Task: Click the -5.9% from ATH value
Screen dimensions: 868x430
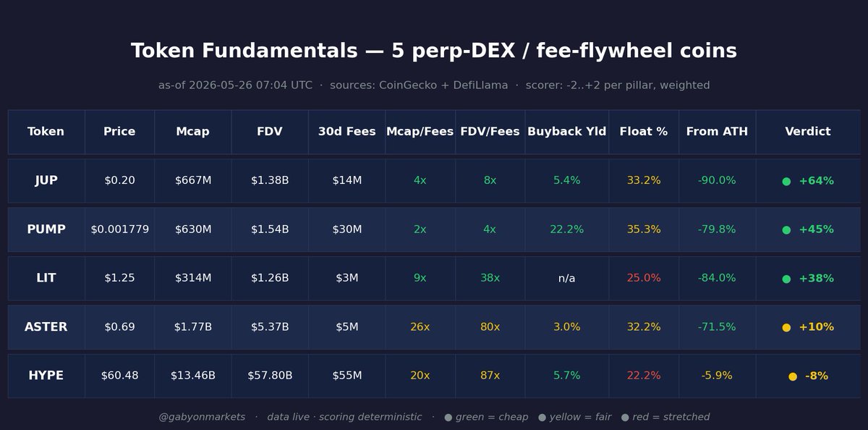Action: click(717, 376)
